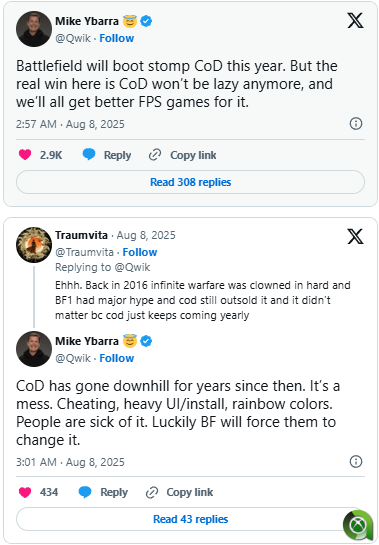Image resolution: width=379 pixels, height=545 pixels.
Task: Open Mike Ybarra's top profile picture
Action: (x=34, y=29)
